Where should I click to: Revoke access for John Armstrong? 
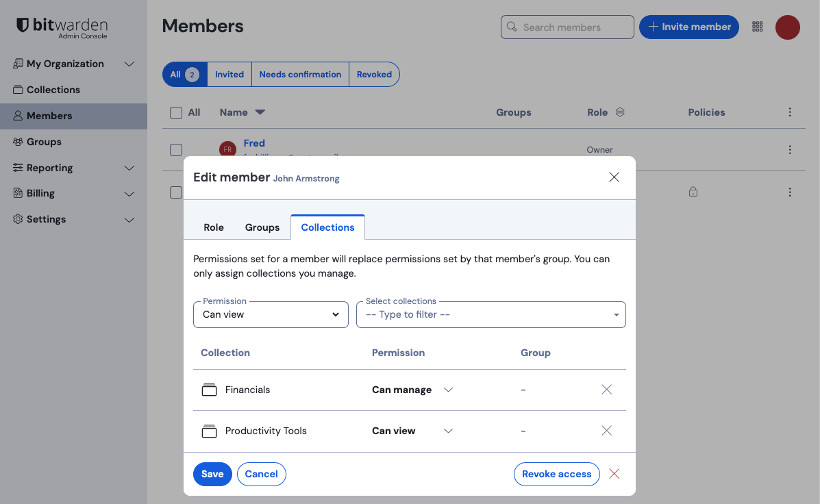pos(556,474)
